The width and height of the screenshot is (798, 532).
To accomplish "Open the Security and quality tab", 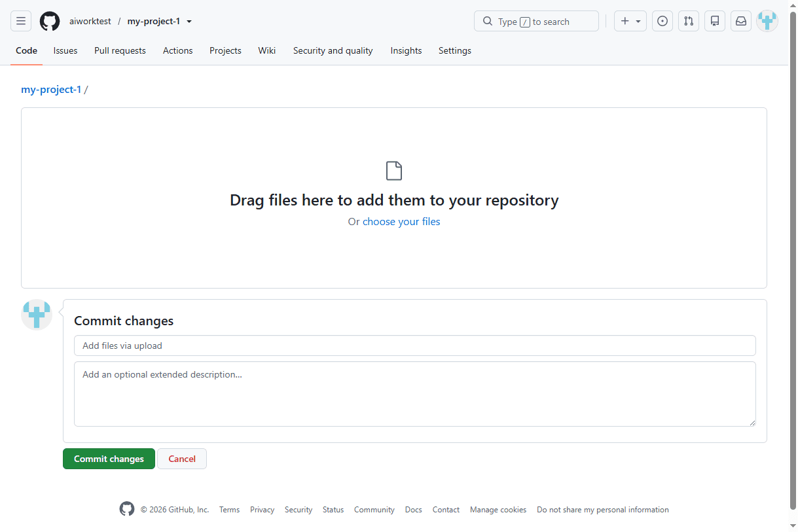I will [333, 50].
